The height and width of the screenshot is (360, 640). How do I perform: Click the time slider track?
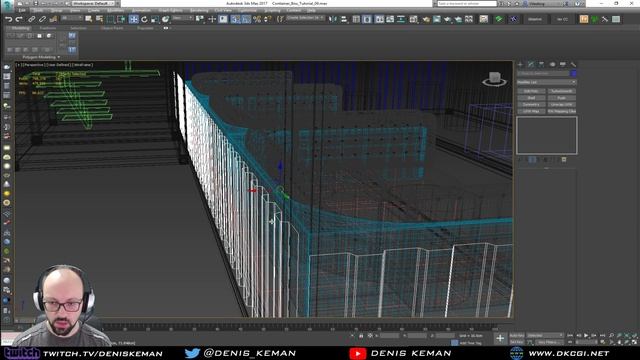(x=298, y=327)
